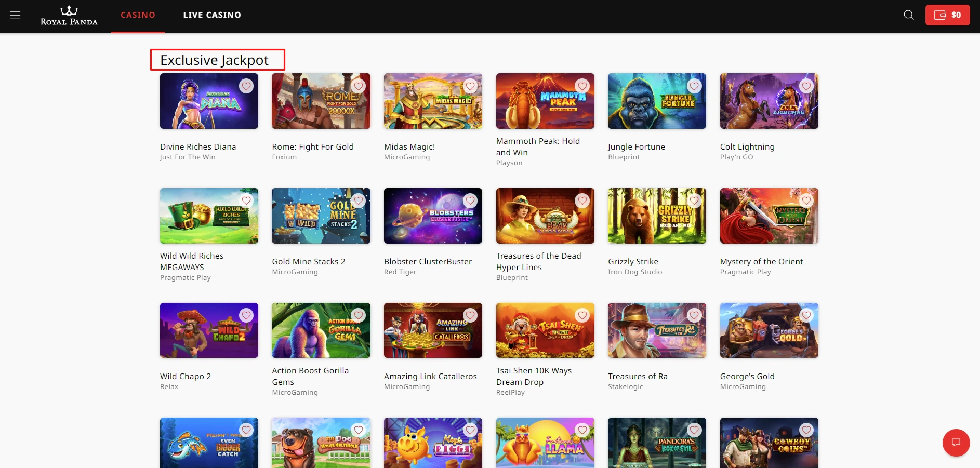Click the Stakelogic provider label
This screenshot has width=980, height=468.
[x=626, y=386]
